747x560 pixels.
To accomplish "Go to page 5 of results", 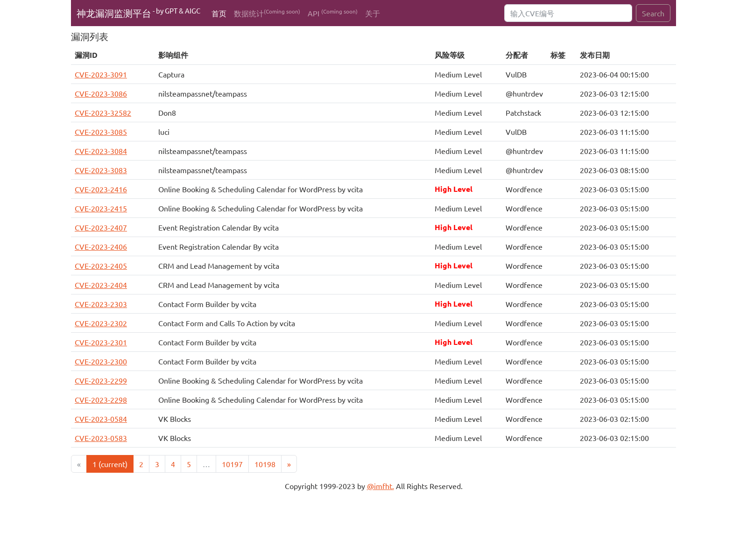I will pos(189,464).
